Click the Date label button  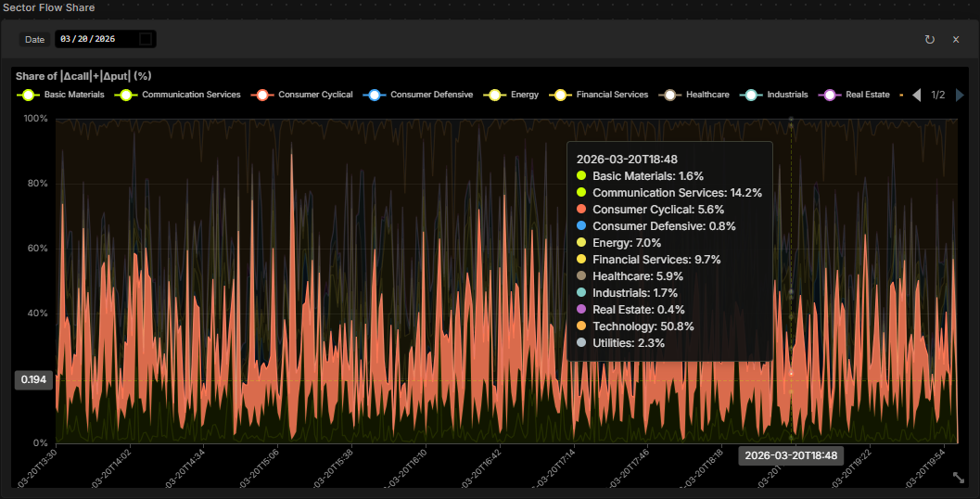(34, 40)
